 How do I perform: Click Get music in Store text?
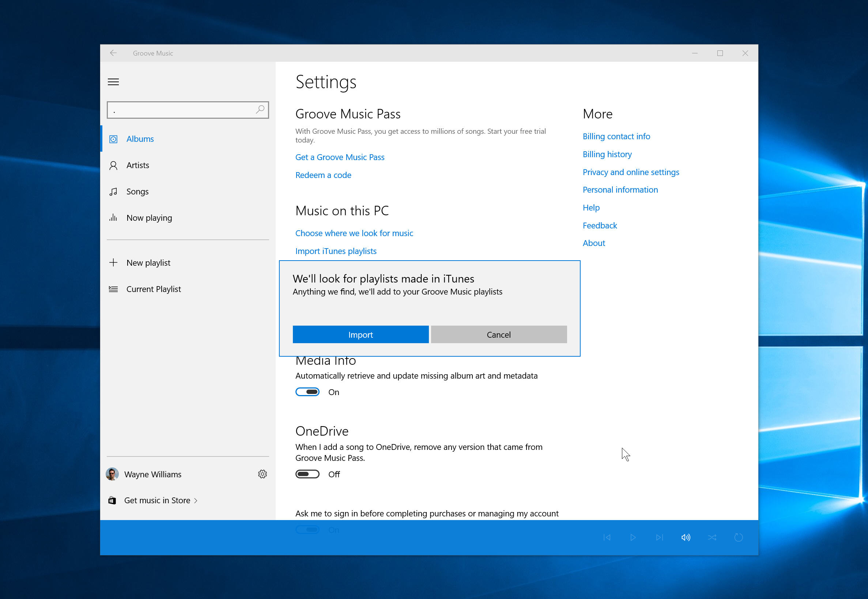point(157,500)
